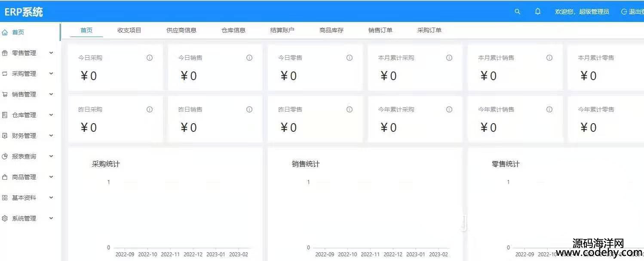Click the 销售管理 cart icon
This screenshot has height=261, width=644.
pos(5,94)
